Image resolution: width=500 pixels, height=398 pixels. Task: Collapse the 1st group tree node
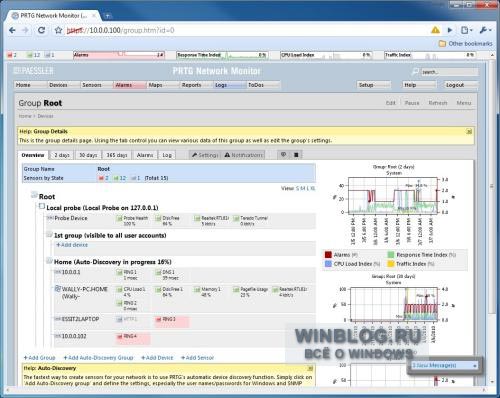click(49, 234)
